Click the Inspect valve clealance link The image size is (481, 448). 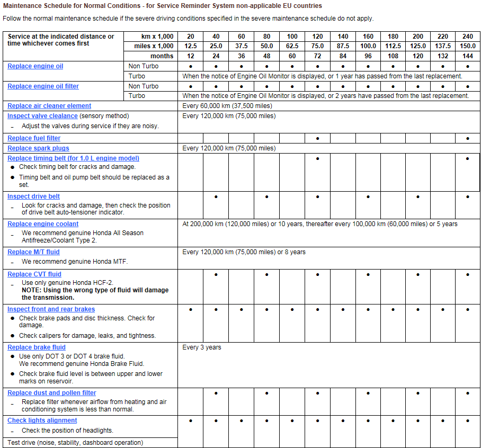pyautogui.click(x=42, y=116)
